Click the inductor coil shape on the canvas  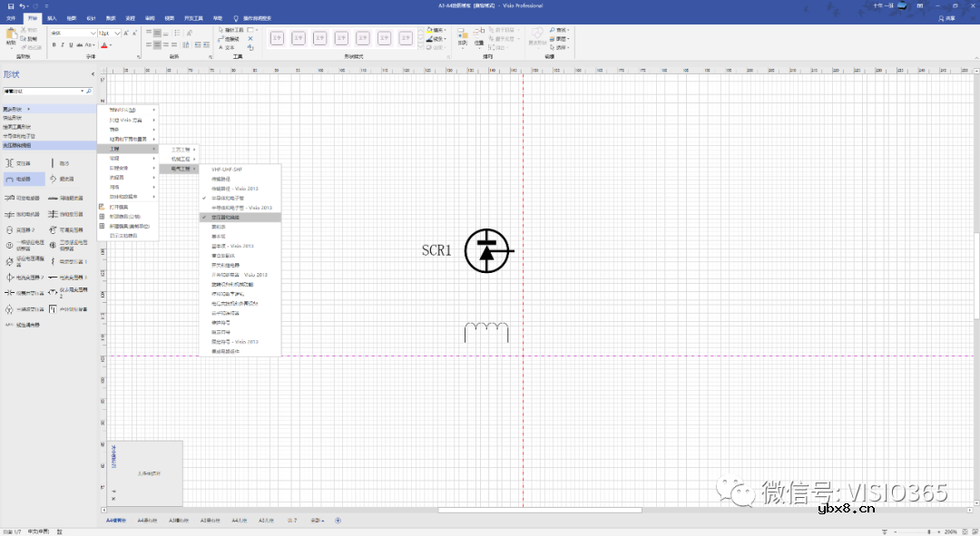486,333
